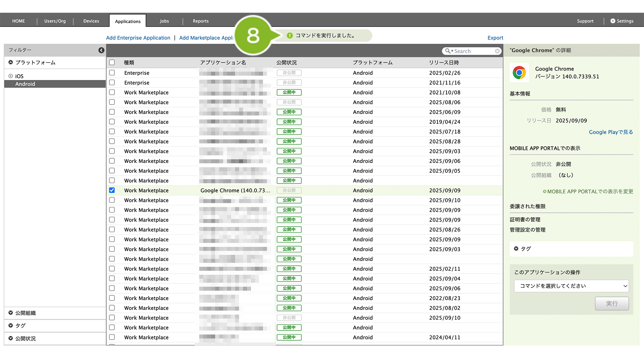Click the search magnifier icon

click(448, 51)
